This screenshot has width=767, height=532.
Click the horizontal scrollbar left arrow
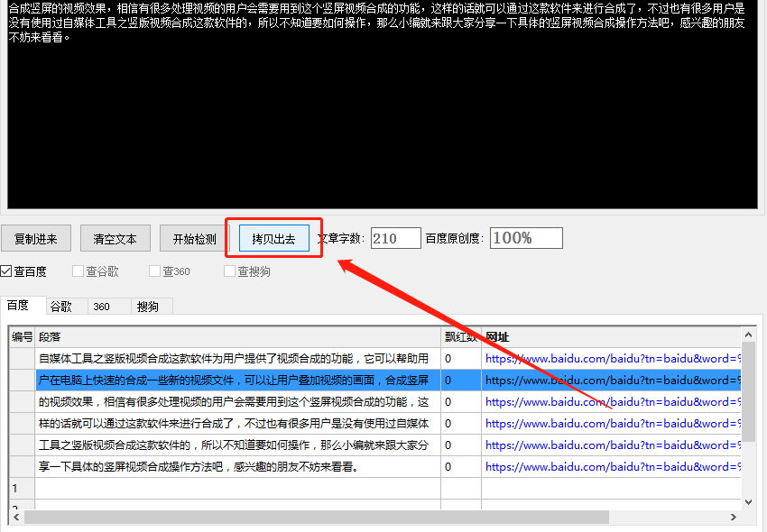(16, 517)
